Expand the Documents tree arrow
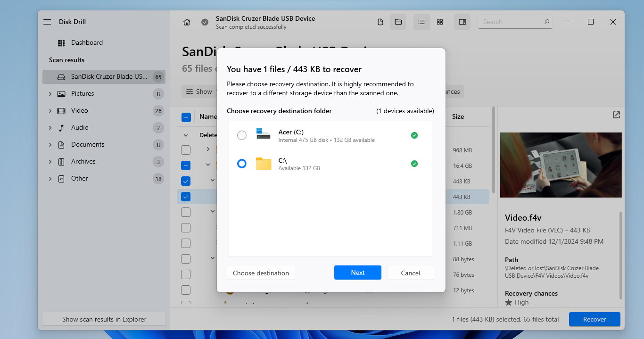This screenshot has height=339, width=644. coord(50,145)
